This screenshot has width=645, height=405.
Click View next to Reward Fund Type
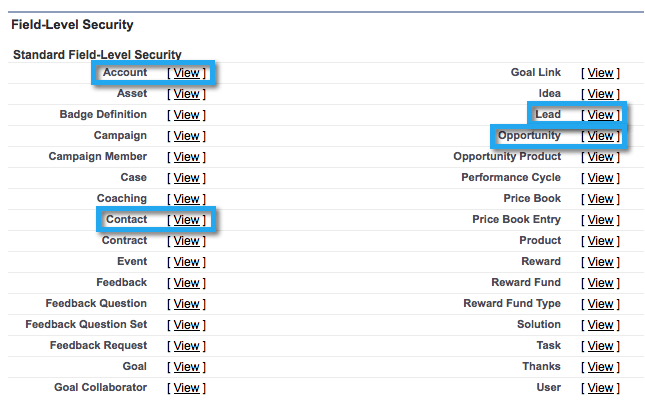[601, 303]
